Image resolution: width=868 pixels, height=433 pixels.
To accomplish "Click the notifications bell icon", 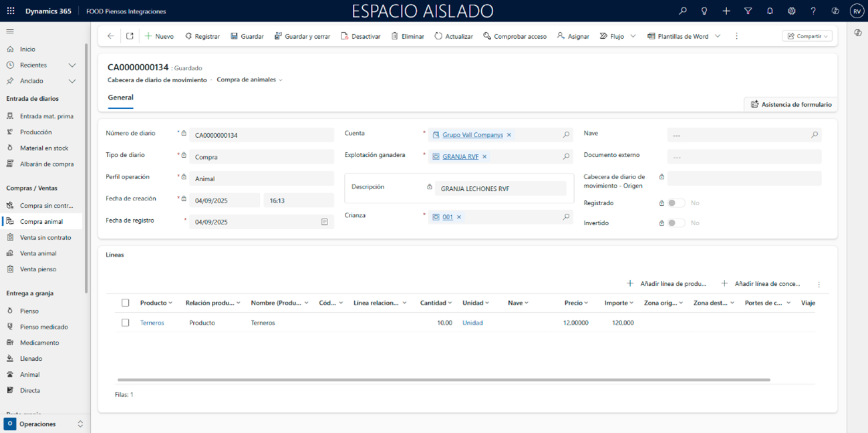I will [770, 11].
